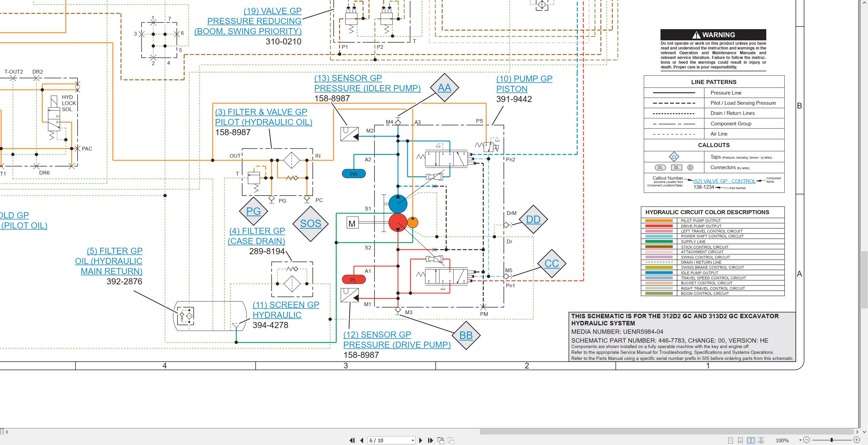Click horizontal scrollbar left arrow
The image size is (868, 445).
[7, 432]
